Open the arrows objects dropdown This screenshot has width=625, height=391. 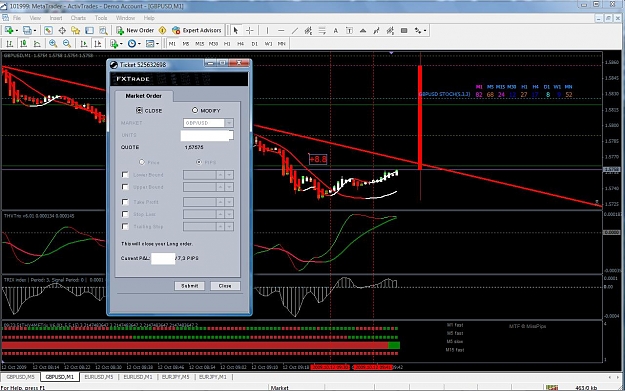click(x=425, y=30)
